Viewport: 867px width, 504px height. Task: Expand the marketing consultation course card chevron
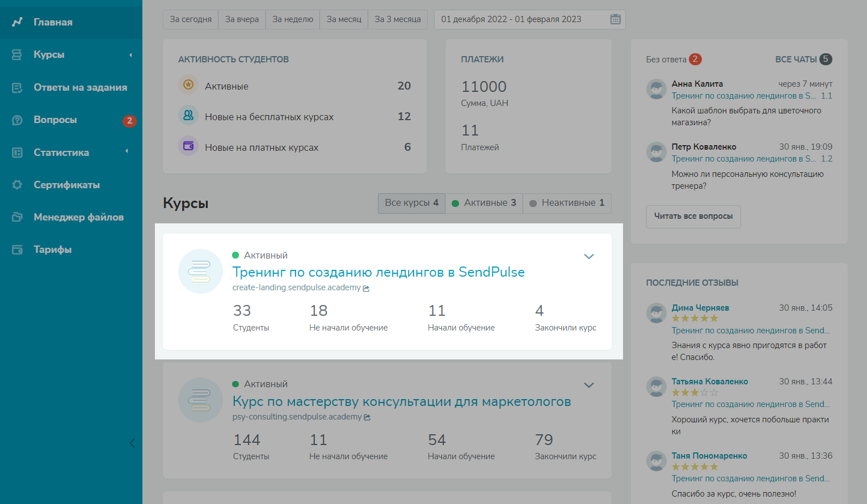(x=589, y=385)
